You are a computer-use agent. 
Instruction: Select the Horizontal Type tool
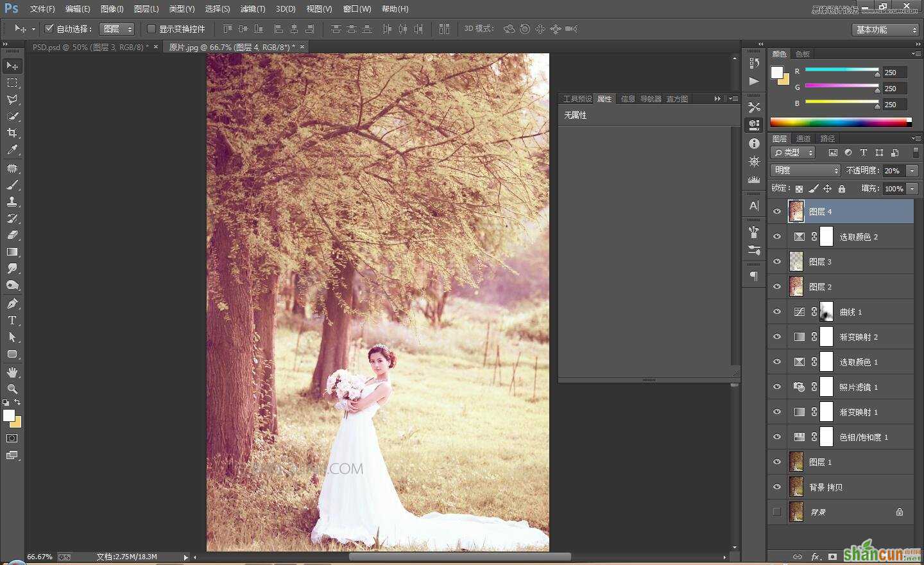tap(12, 320)
